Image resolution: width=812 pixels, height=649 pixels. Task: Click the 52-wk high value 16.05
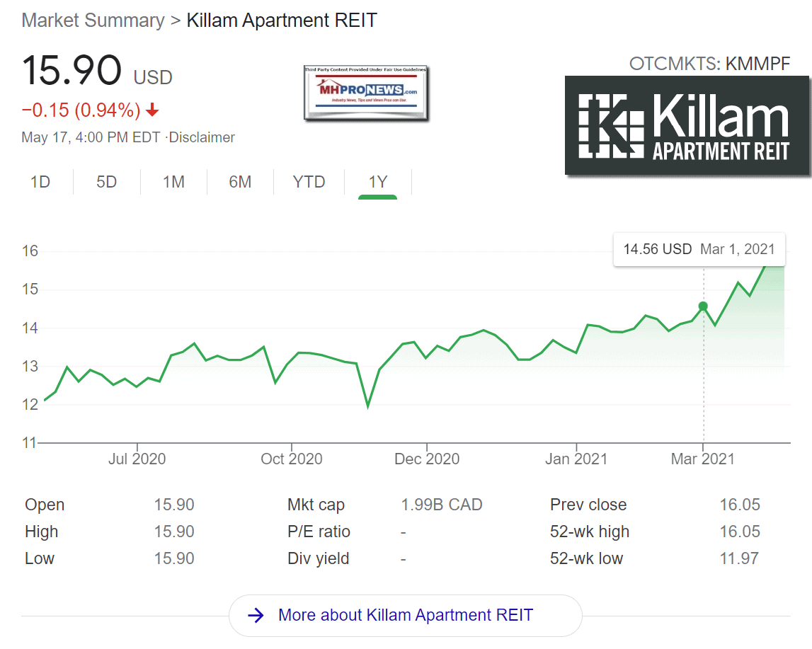pos(739,532)
